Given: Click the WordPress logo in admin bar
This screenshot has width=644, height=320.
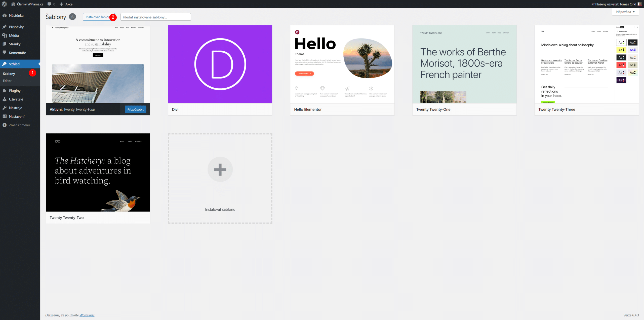Looking at the screenshot, I should pos(4,4).
